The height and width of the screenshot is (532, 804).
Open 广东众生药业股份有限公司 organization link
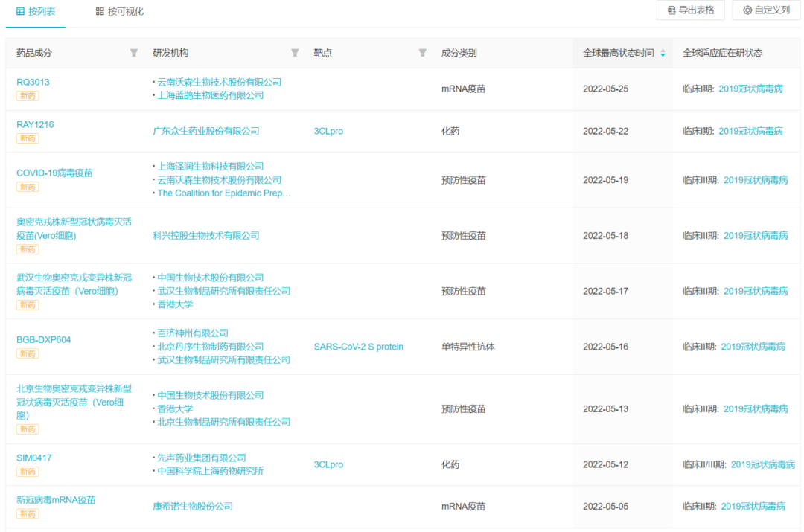tap(206, 131)
